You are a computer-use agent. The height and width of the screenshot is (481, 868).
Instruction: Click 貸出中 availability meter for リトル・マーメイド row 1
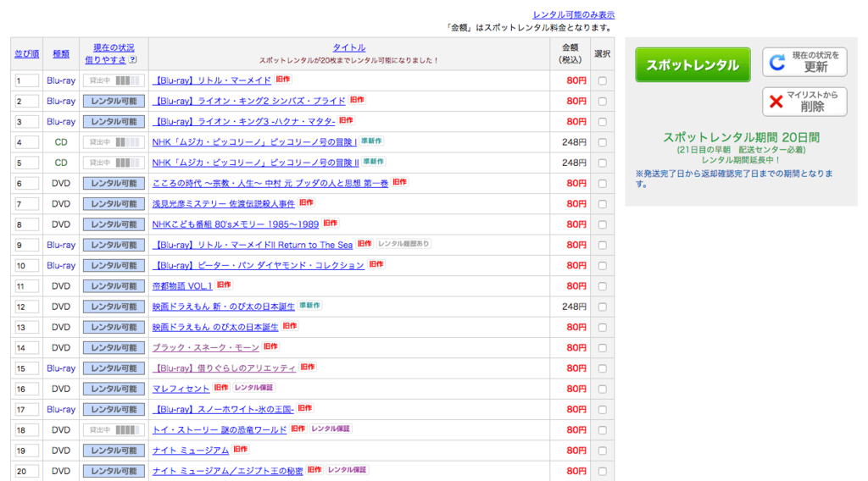coord(114,80)
